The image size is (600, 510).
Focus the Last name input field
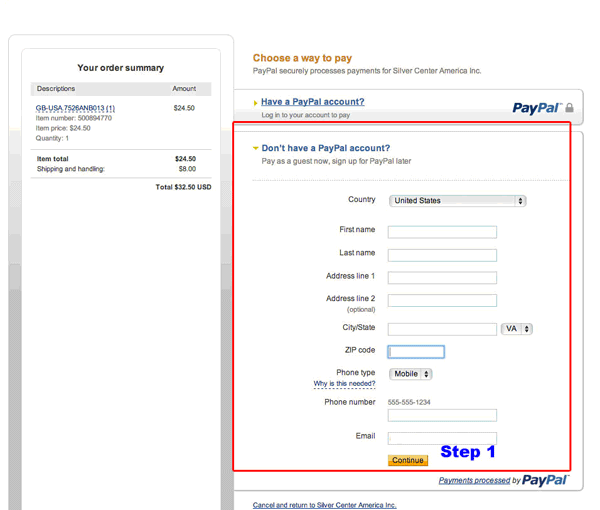442,255
